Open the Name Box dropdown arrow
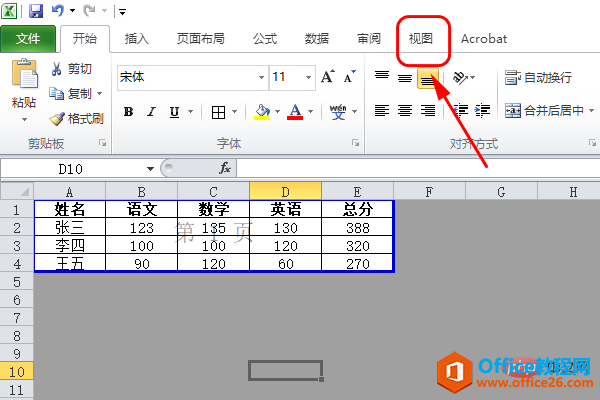This screenshot has height=400, width=600. tap(151, 168)
